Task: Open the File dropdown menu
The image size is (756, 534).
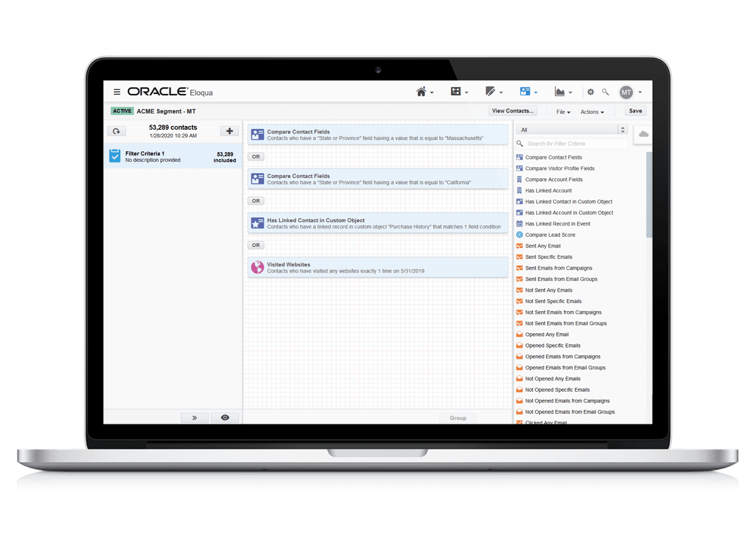Action: click(563, 112)
